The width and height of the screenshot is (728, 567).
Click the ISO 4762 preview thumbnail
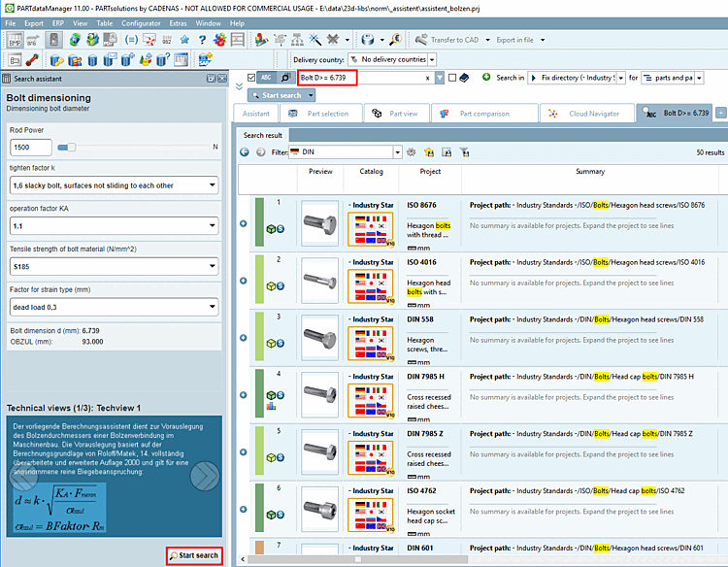tap(319, 509)
